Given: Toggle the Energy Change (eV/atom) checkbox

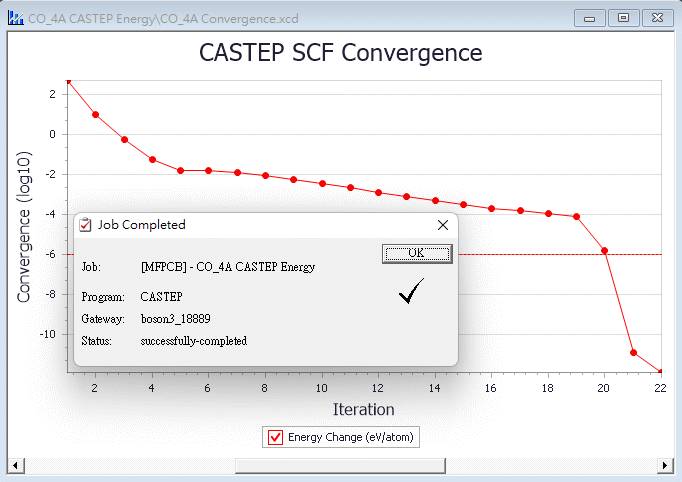Looking at the screenshot, I should pyautogui.click(x=276, y=437).
